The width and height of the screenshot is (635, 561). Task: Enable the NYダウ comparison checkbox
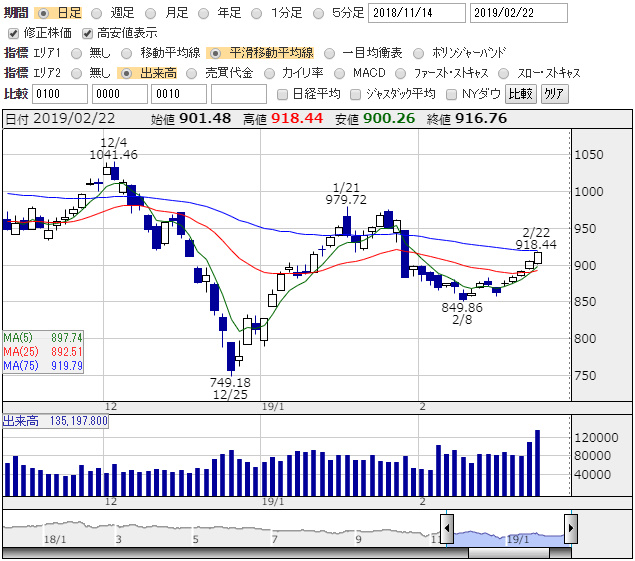tap(451, 94)
